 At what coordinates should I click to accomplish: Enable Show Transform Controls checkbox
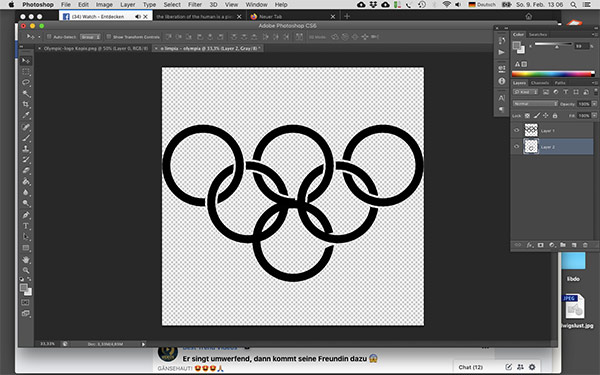pyautogui.click(x=109, y=37)
